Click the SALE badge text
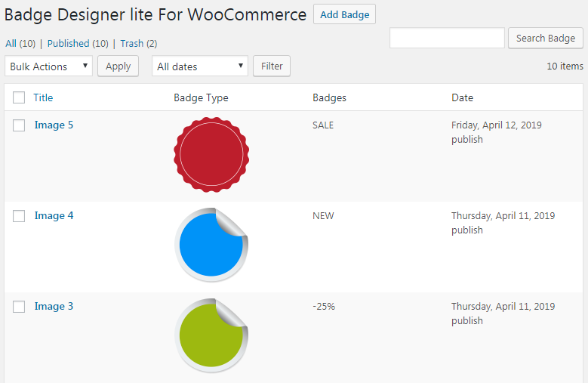This screenshot has width=588, height=383. (x=323, y=125)
